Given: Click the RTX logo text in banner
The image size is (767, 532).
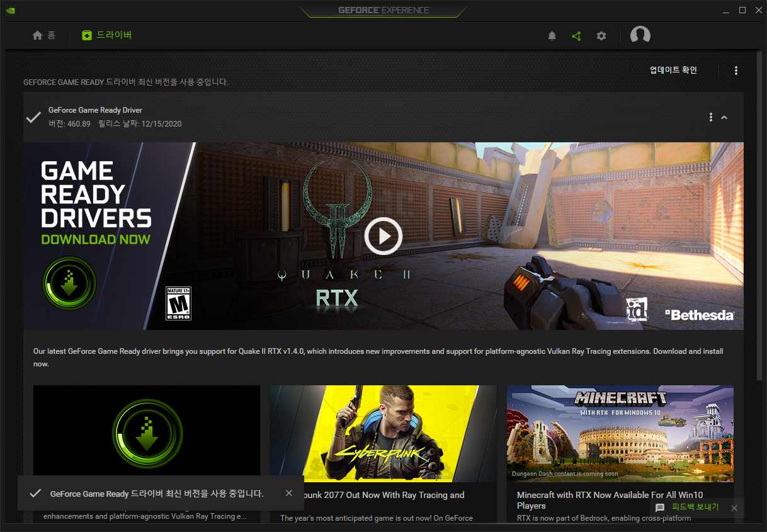Looking at the screenshot, I should 337,298.
